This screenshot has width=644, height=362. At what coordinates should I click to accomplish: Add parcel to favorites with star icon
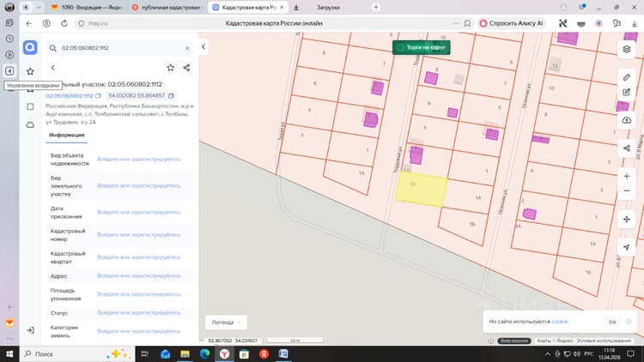tap(171, 68)
